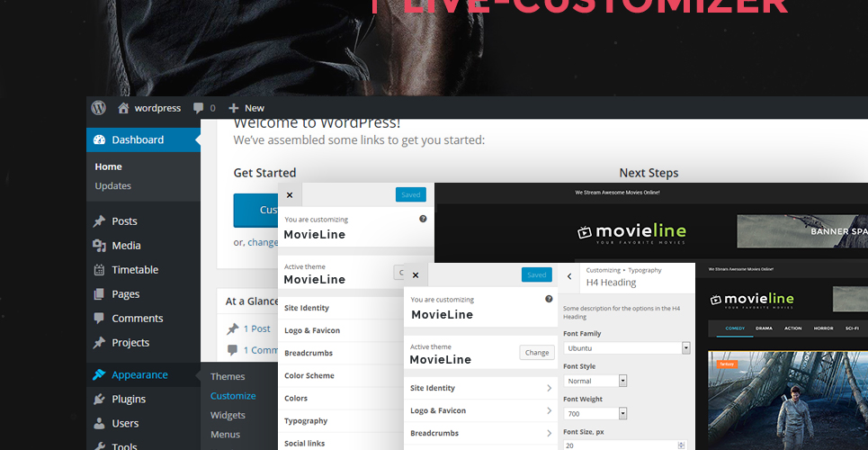Open the Themes submenu item

228,376
